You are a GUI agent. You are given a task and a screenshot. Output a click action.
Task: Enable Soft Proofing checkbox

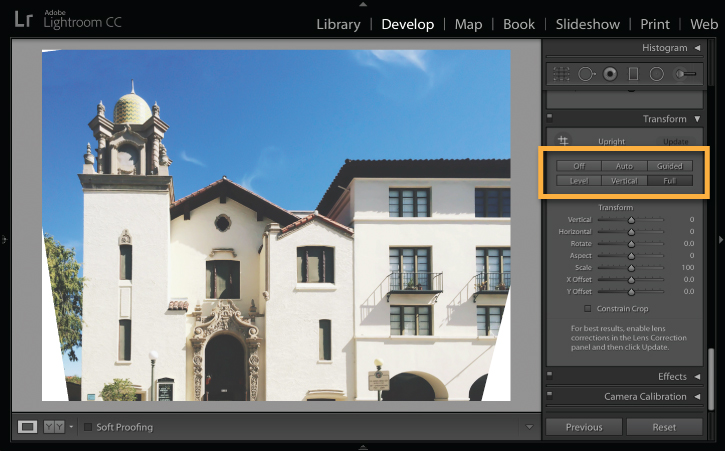click(x=88, y=427)
